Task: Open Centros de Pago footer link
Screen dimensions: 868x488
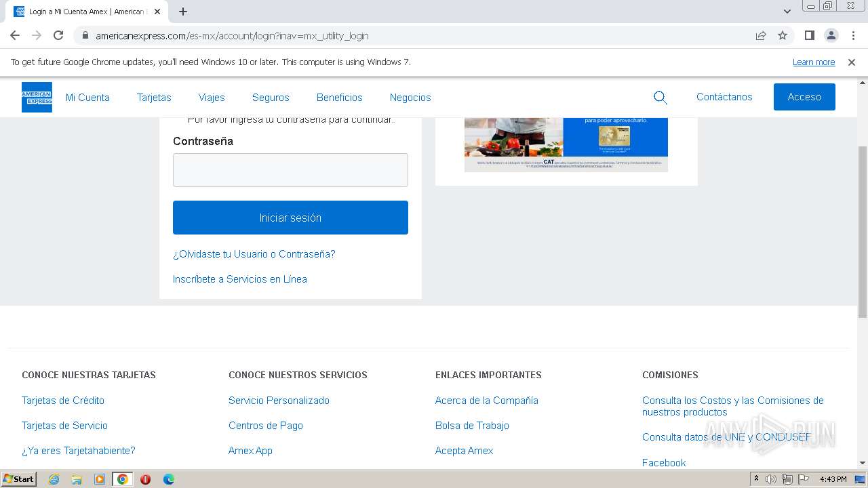Action: (266, 426)
